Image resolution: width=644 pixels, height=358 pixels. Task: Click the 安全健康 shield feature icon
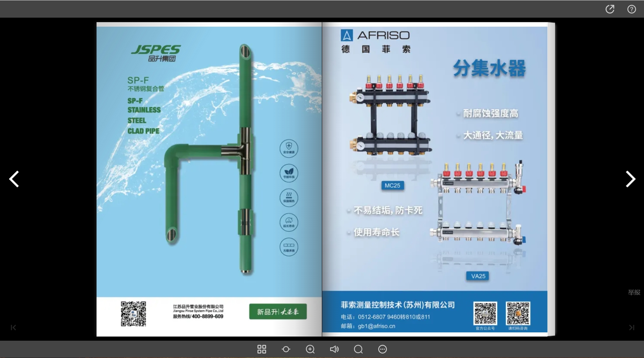pos(289,148)
